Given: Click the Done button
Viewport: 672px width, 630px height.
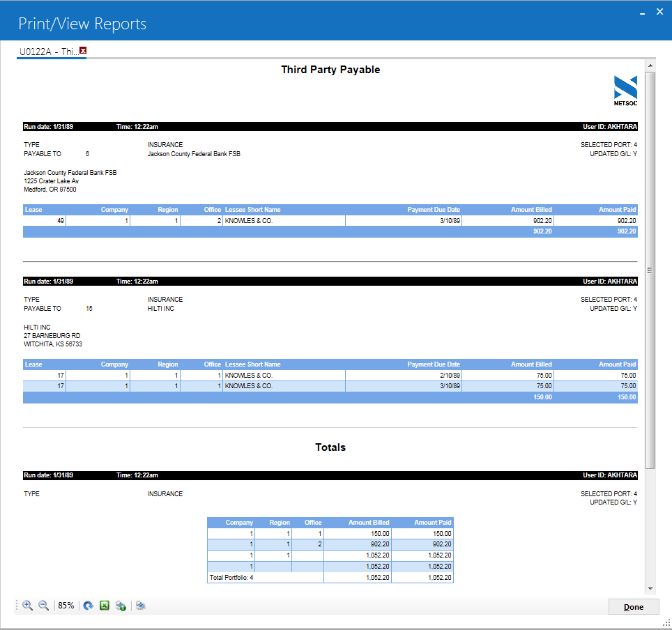Looking at the screenshot, I should coord(634,607).
